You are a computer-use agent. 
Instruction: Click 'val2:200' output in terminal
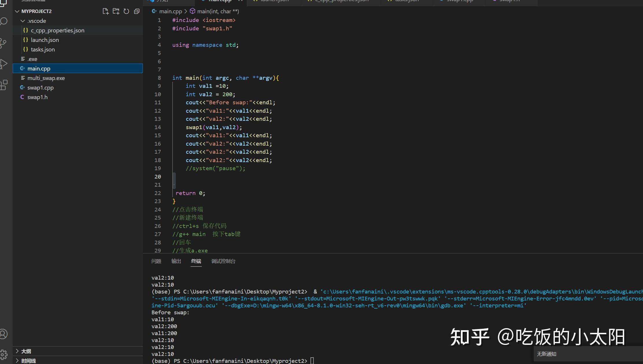tap(164, 326)
